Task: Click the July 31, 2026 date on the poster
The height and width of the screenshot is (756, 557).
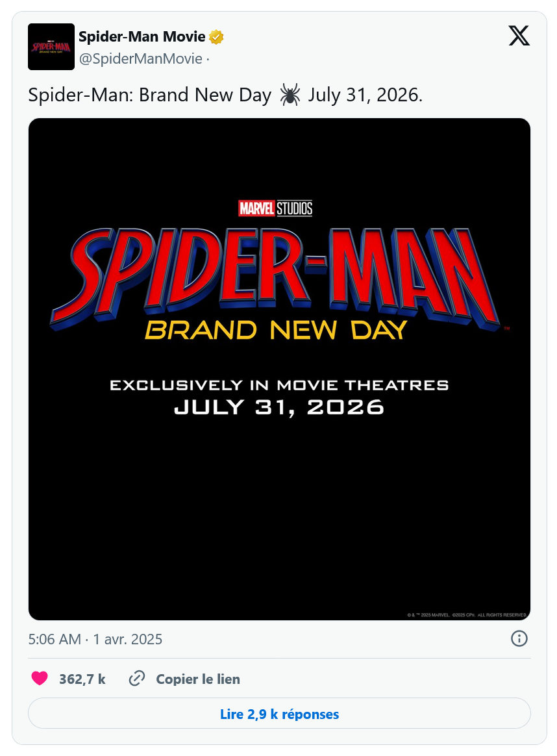Action: coord(279,407)
